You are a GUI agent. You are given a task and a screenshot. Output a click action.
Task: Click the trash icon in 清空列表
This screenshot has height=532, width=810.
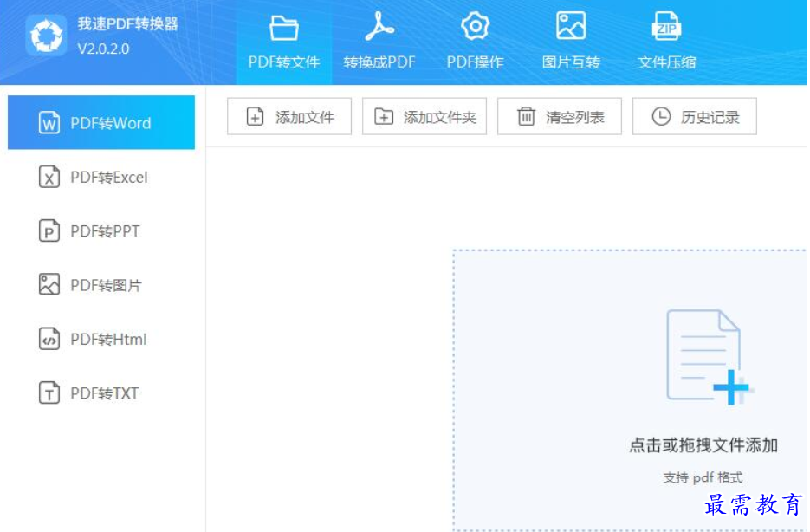coord(526,116)
